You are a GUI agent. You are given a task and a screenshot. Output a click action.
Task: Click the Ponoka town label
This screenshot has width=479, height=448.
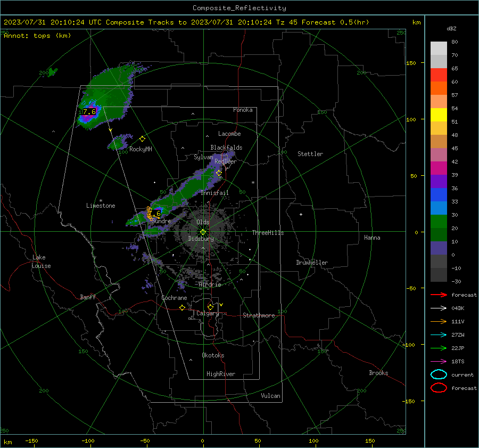coord(243,110)
